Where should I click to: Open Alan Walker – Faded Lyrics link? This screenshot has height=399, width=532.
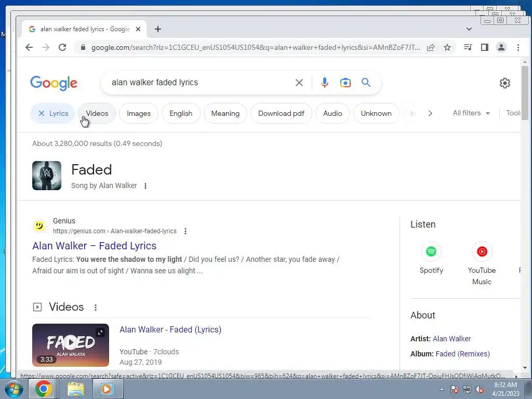pyautogui.click(x=95, y=246)
